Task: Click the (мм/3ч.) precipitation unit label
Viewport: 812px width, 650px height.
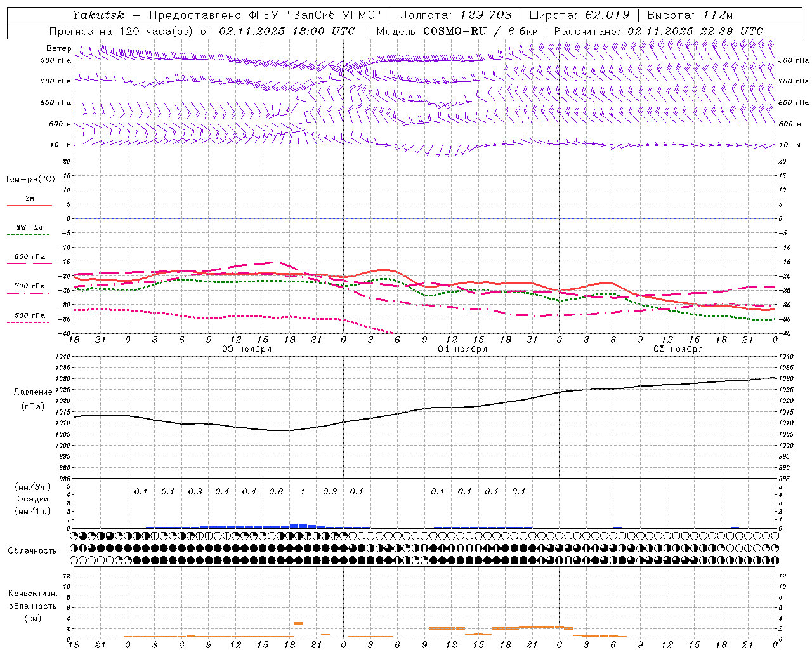Action: (x=33, y=487)
